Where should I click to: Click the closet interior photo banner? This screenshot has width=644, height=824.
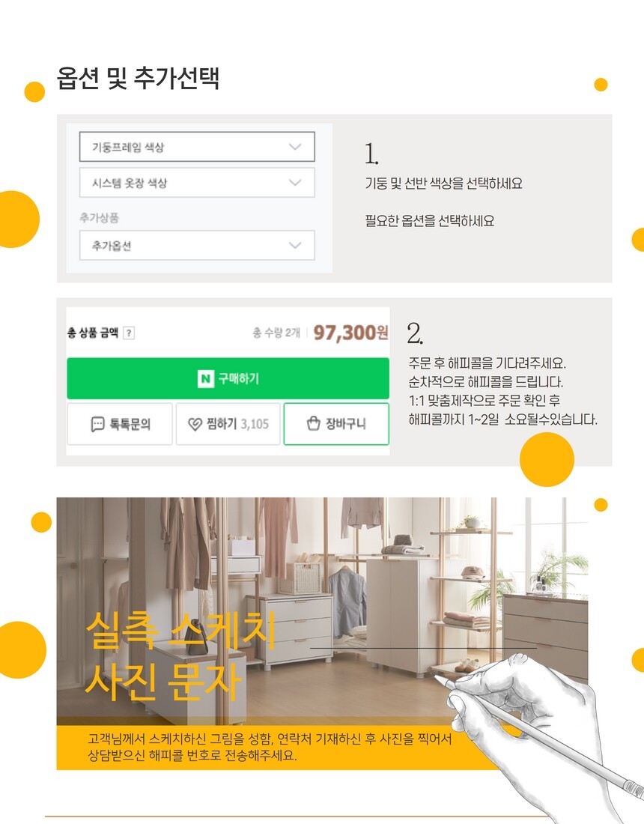[322, 633]
